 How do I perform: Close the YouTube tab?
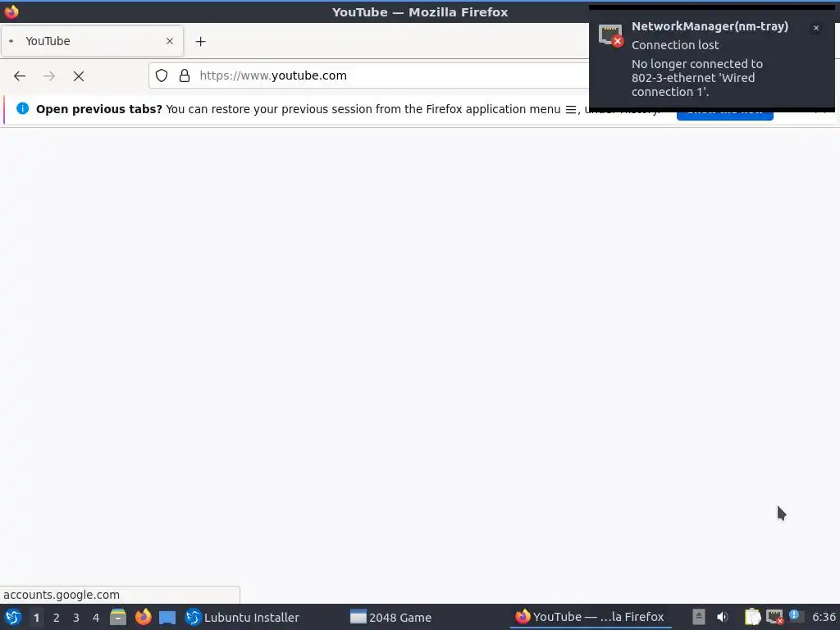pyautogui.click(x=170, y=41)
